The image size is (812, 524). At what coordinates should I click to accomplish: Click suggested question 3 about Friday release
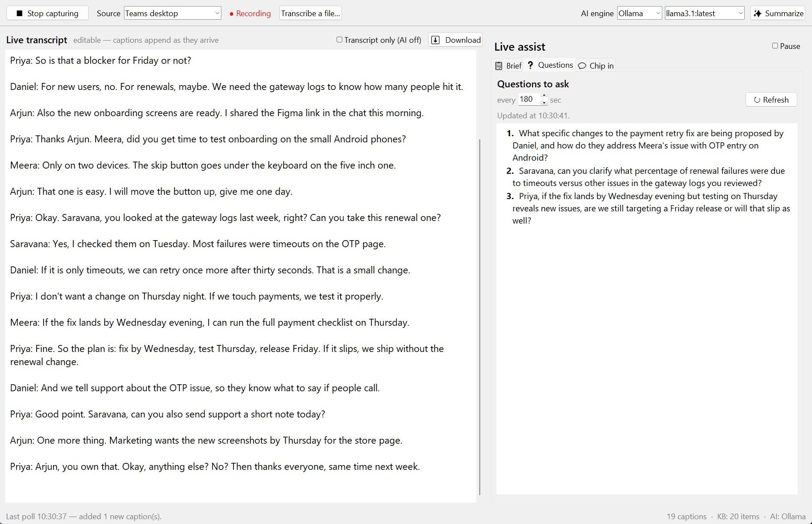[648, 208]
